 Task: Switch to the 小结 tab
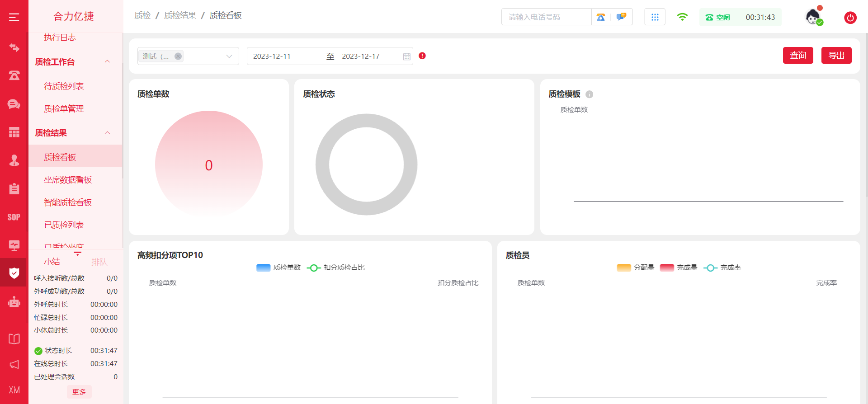tap(52, 262)
